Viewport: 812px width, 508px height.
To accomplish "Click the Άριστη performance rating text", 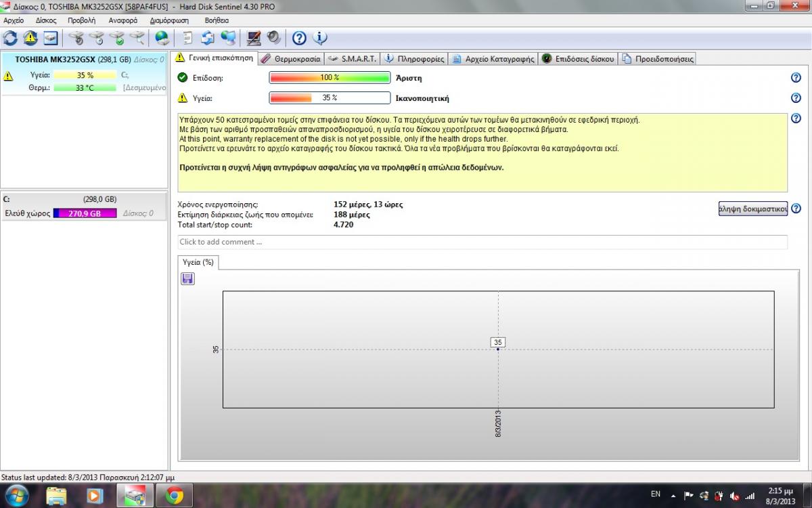I will [x=409, y=78].
